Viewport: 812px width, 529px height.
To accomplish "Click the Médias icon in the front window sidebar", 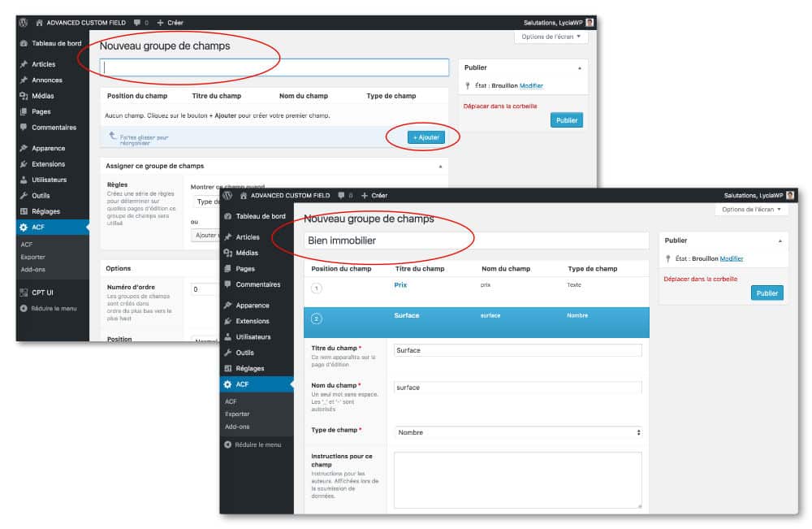I will 228,253.
